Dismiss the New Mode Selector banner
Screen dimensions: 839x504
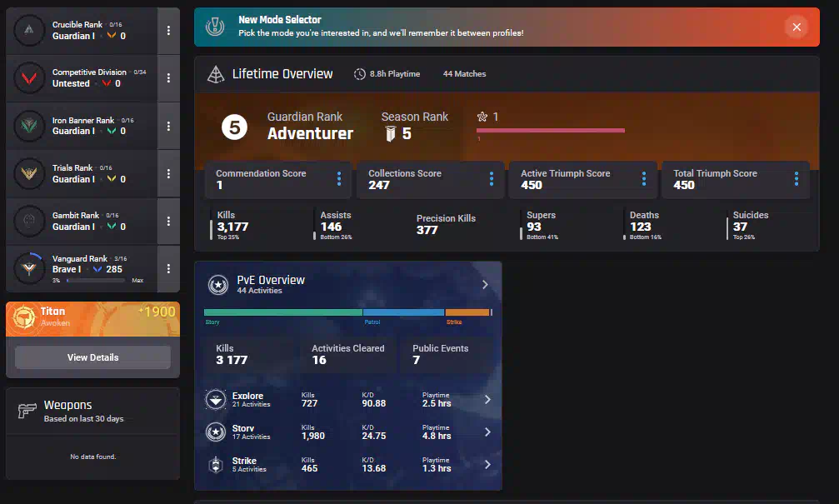pos(797,27)
